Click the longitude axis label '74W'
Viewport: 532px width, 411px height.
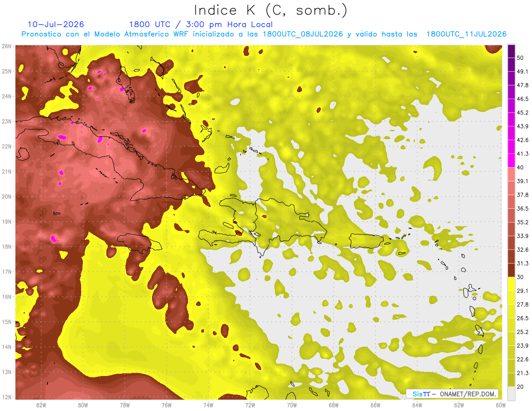click(208, 405)
